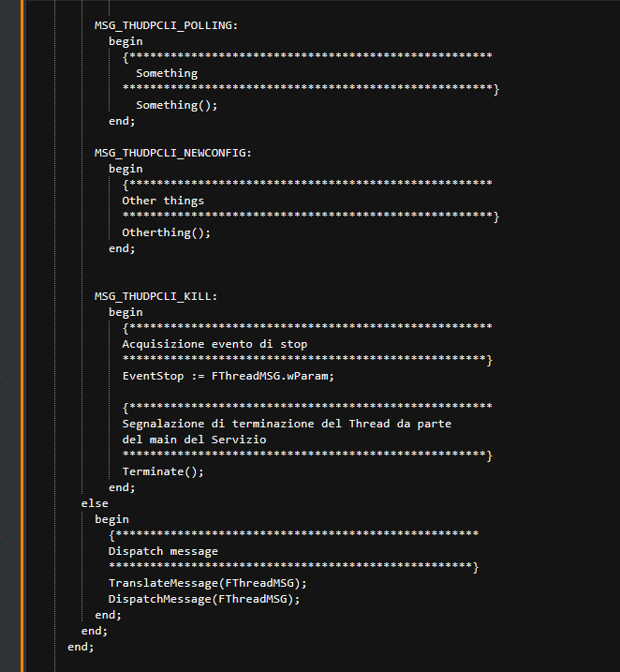The image size is (620, 672).
Task: Place cursor on Something(); call
Action: point(176,105)
